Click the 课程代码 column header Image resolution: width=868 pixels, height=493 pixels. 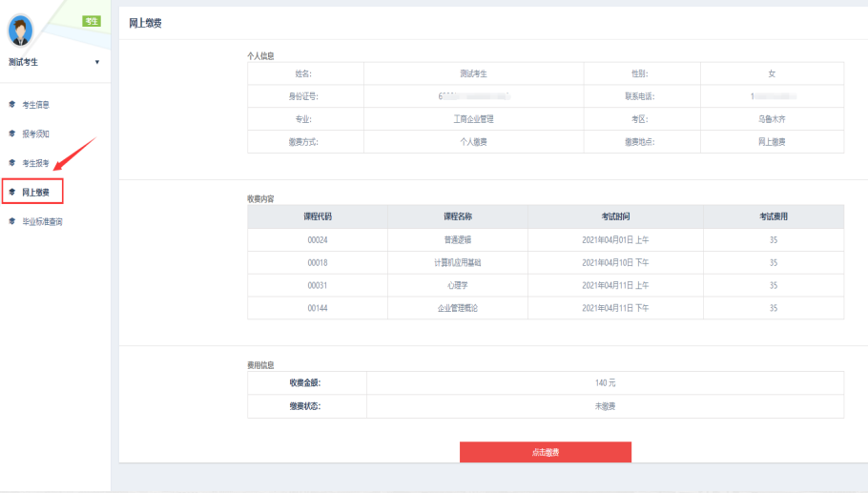[318, 216]
